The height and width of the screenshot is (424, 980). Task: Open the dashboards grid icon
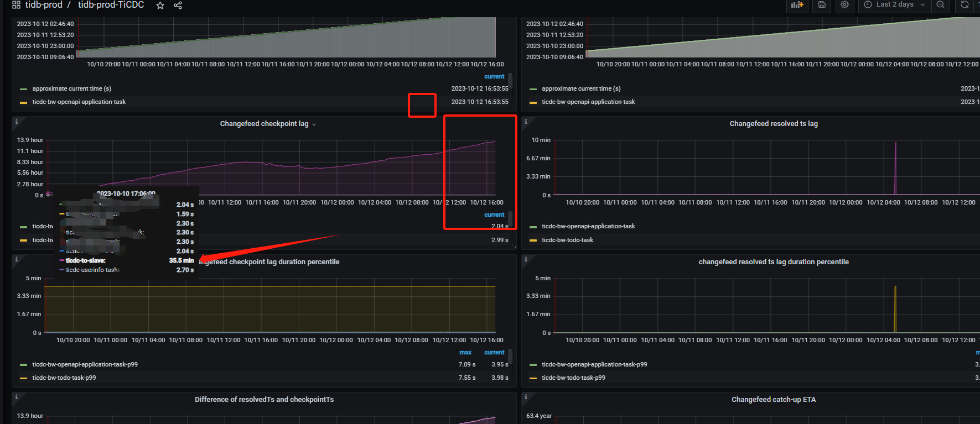pos(16,5)
